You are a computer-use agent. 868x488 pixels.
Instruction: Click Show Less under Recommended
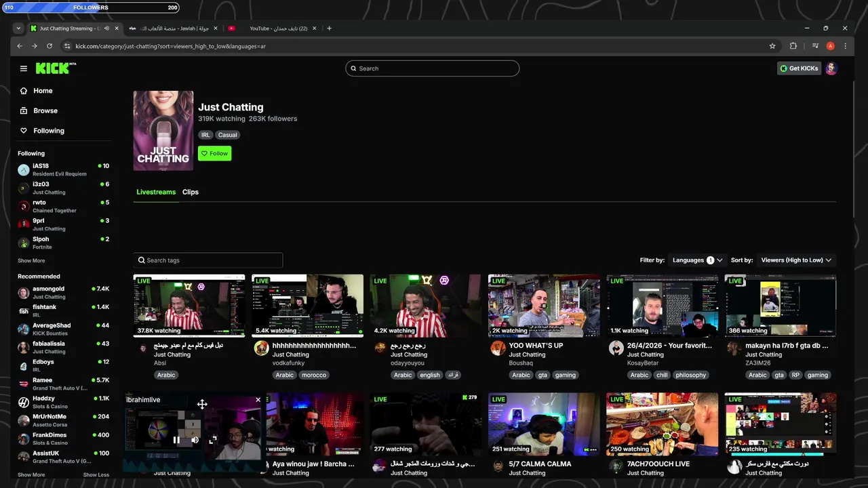(96, 475)
